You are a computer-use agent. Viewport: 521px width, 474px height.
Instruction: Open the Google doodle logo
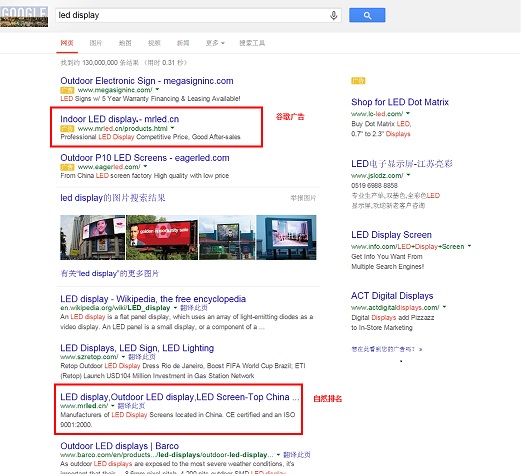point(24,16)
